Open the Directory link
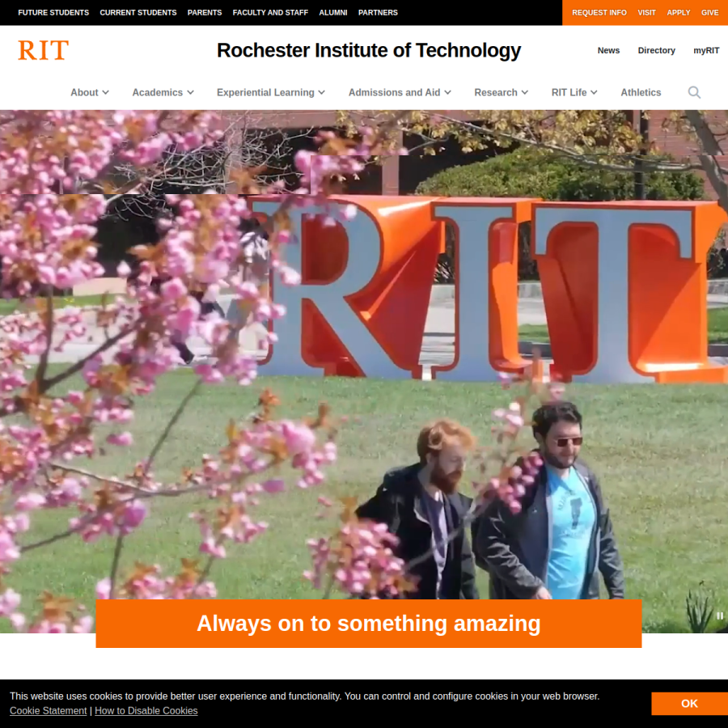The height and width of the screenshot is (728, 728). [656, 50]
